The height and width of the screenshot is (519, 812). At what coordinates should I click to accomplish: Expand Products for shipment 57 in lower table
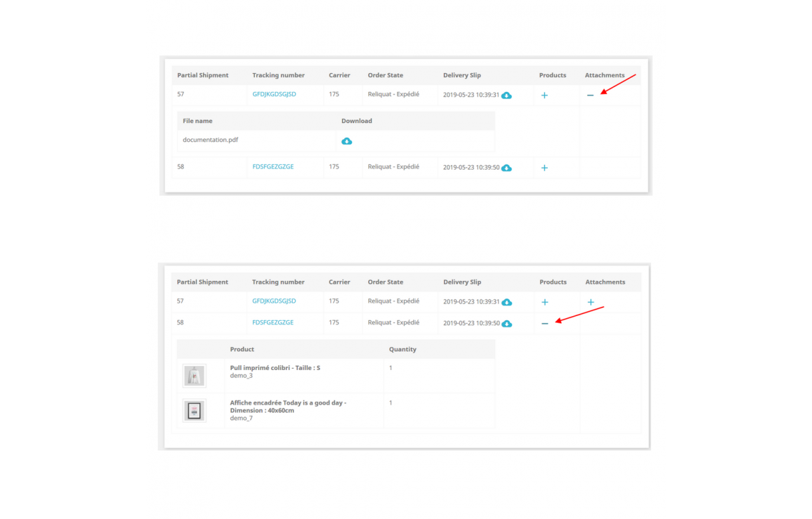pos(544,301)
